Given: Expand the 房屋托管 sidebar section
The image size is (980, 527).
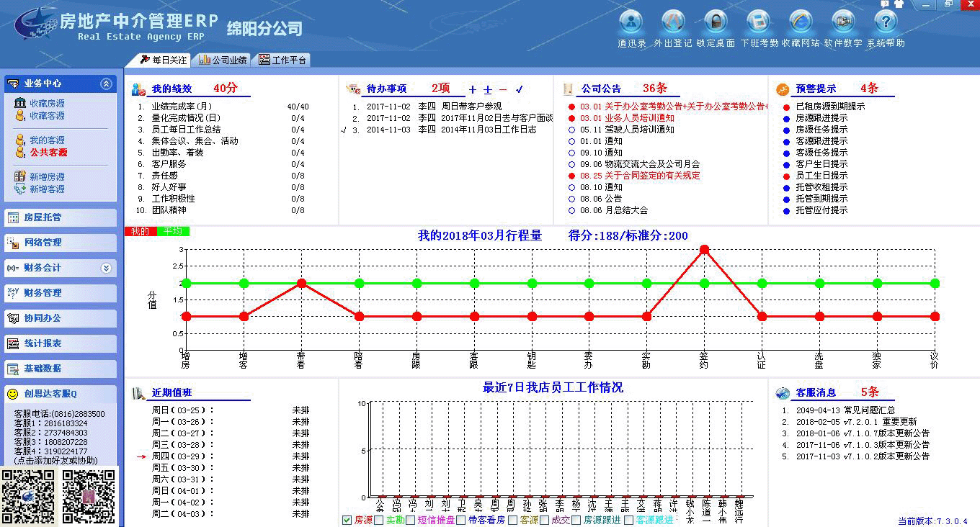Looking at the screenshot, I should coord(61,217).
